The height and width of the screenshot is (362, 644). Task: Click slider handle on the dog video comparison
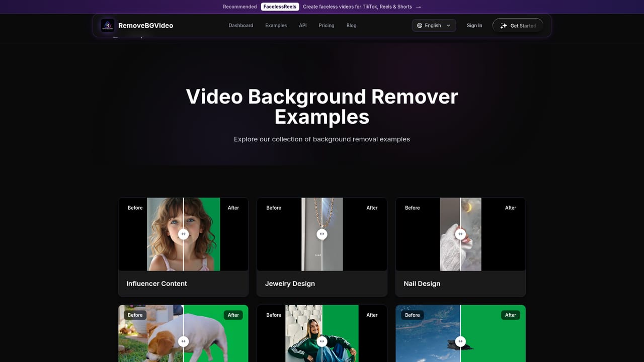coord(183,341)
